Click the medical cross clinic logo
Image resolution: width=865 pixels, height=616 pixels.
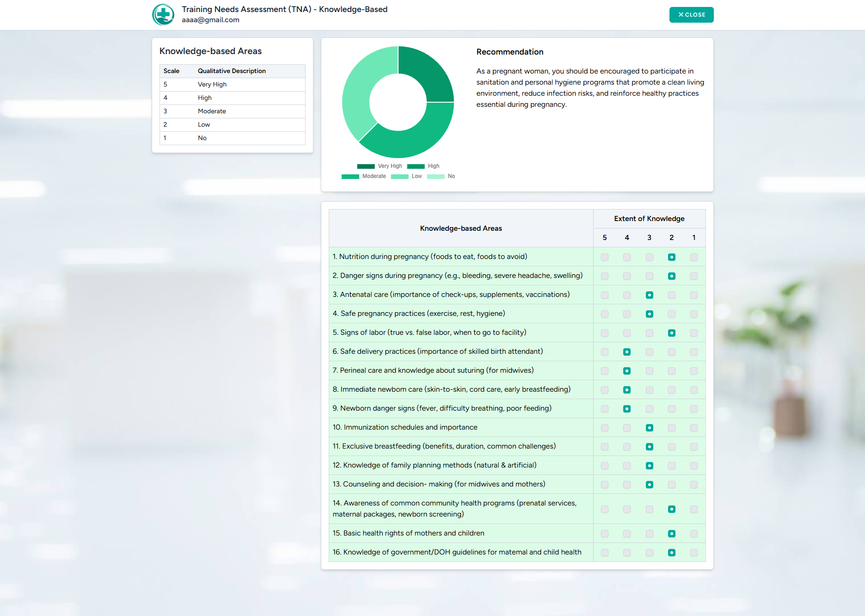click(163, 15)
